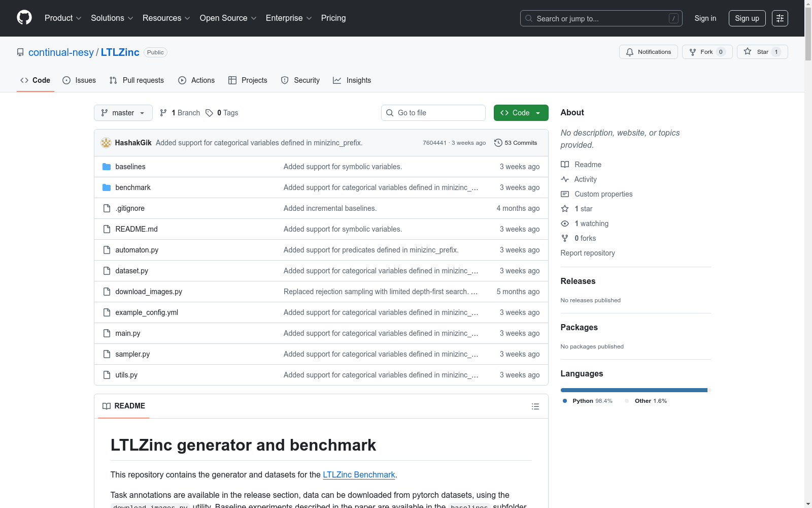Click the sampler.py file icon

click(107, 354)
